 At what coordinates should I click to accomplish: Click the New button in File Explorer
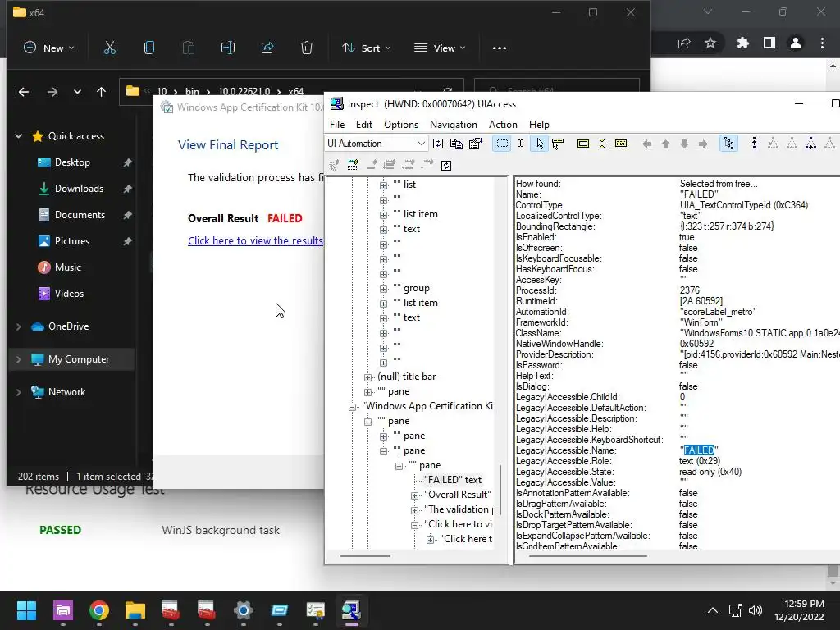tap(48, 48)
